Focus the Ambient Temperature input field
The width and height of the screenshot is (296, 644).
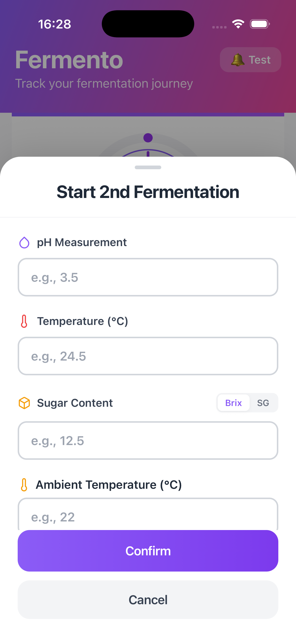148,516
